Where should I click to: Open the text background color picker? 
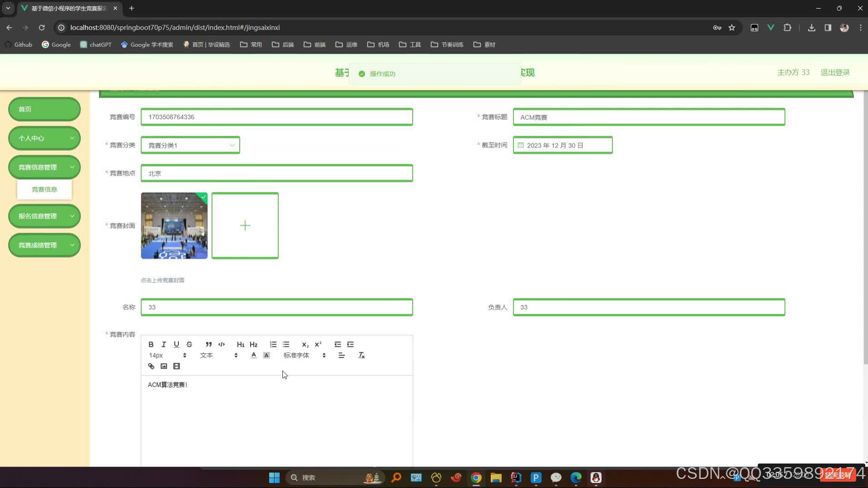click(x=266, y=355)
